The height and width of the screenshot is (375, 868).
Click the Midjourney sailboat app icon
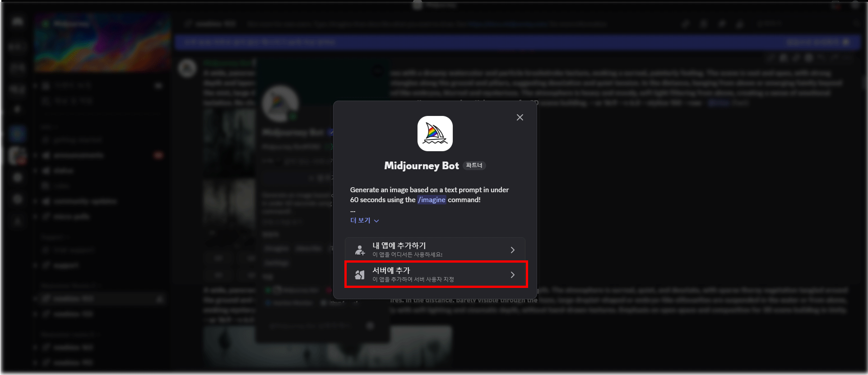click(x=435, y=134)
